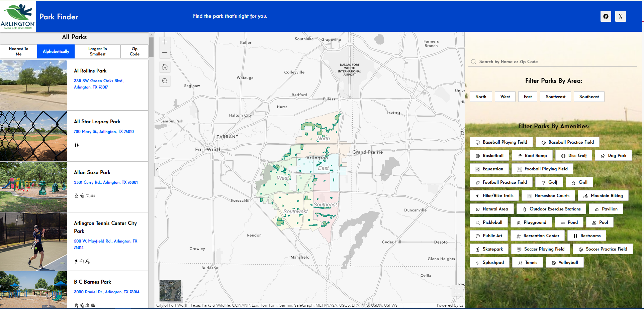This screenshot has height=309, width=644.
Task: Click the basemap satellite thumbnail
Action: 170,291
